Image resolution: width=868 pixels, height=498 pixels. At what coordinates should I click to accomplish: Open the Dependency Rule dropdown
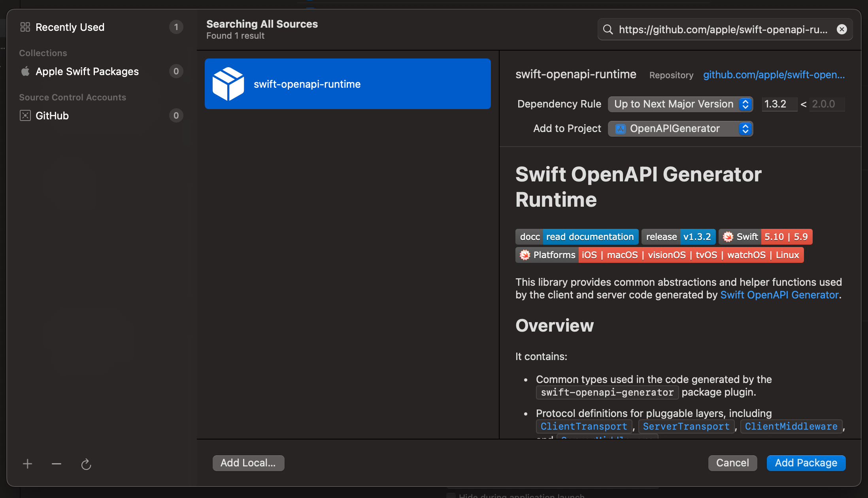[680, 104]
